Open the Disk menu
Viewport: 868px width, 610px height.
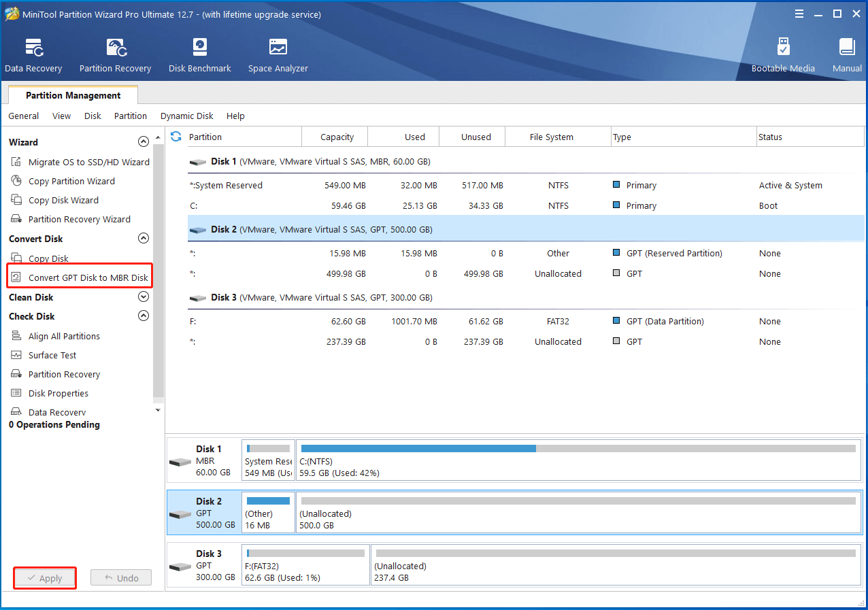[93, 116]
